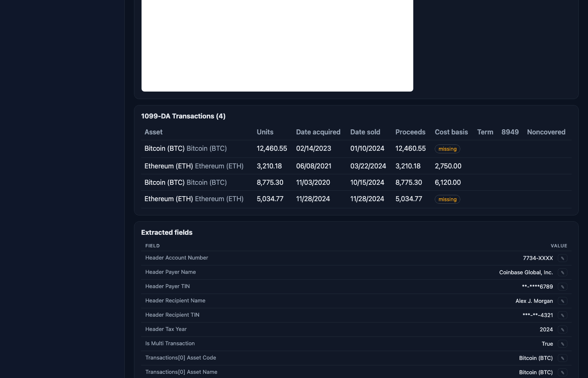This screenshot has width=588, height=378.
Task: Open editor for Header Recipient Name
Action: [562, 301]
